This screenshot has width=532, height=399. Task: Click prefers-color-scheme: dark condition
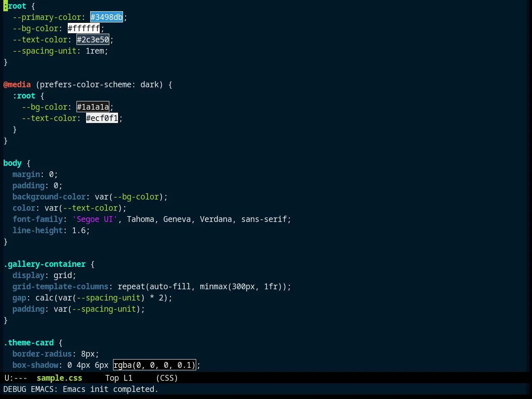tap(99, 84)
